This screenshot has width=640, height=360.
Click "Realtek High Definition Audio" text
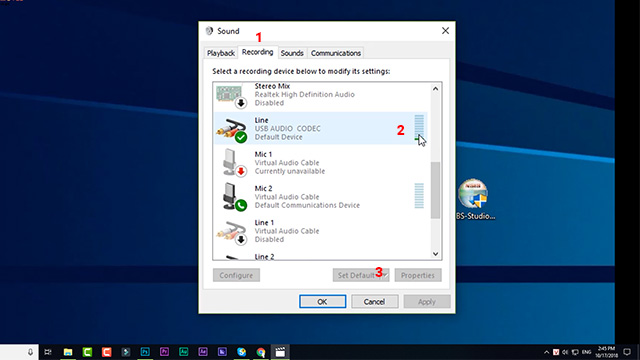(304, 94)
